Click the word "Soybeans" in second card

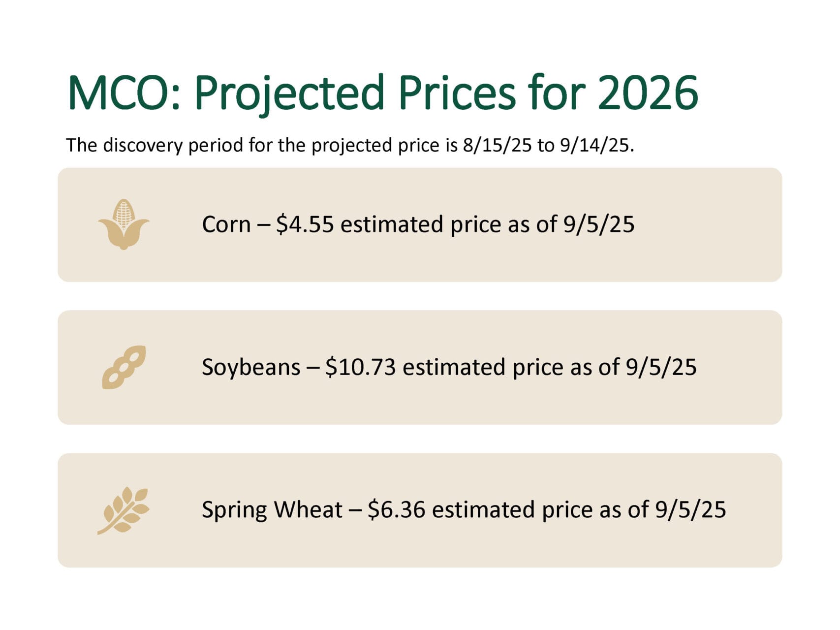[251, 367]
